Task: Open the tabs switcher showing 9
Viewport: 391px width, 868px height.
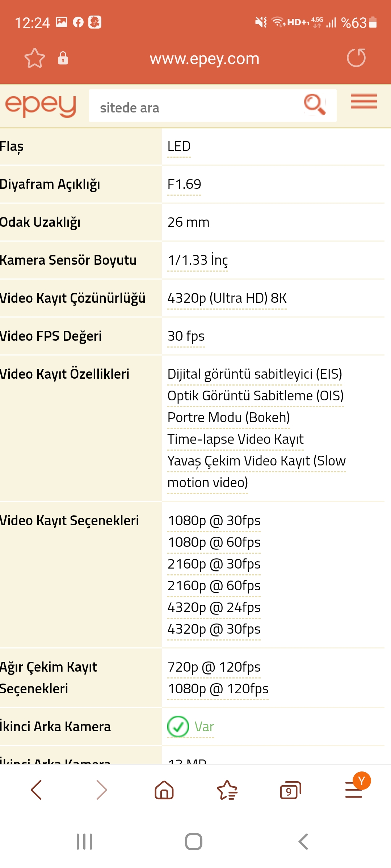Action: (x=290, y=790)
